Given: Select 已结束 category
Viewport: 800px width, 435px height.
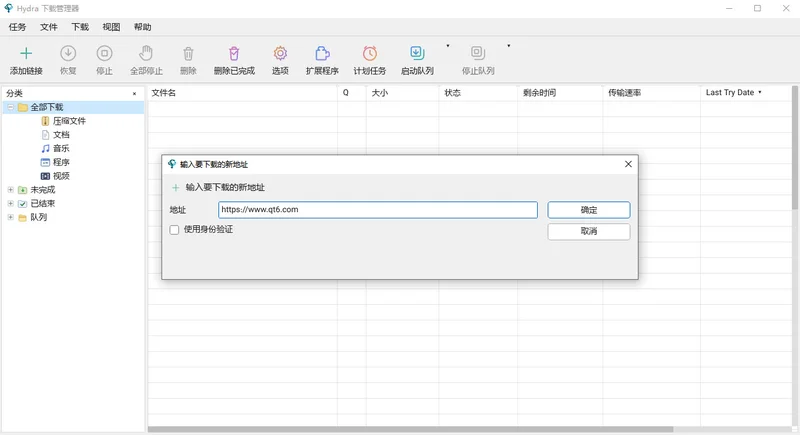Looking at the screenshot, I should click(42, 203).
